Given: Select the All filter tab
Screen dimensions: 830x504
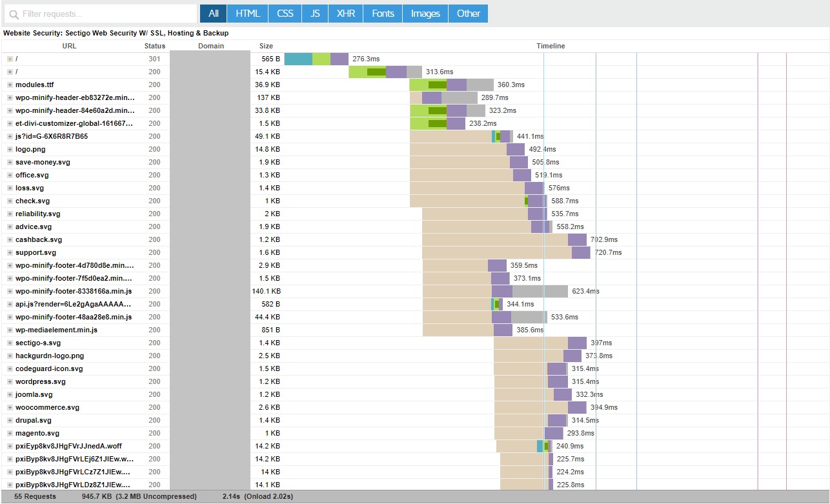Looking at the screenshot, I should 213,14.
